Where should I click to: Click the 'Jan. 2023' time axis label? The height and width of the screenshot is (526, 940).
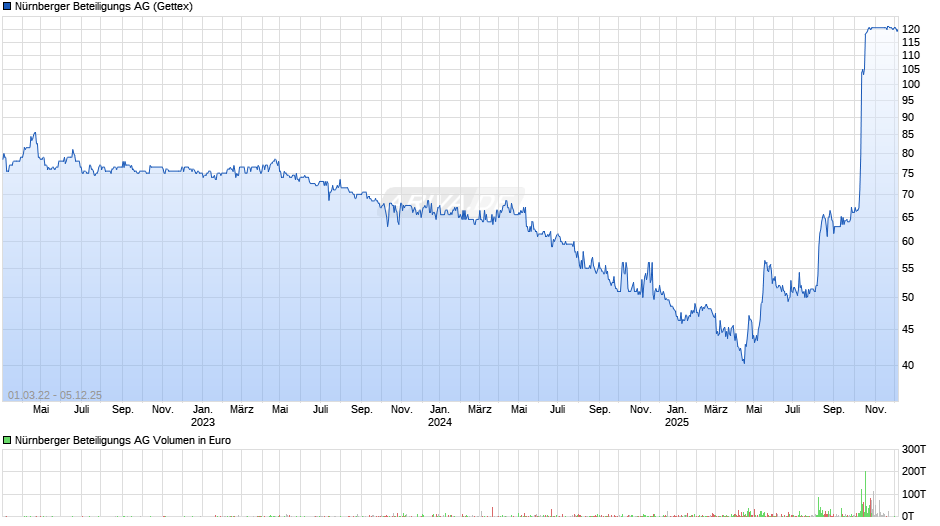[203, 416]
